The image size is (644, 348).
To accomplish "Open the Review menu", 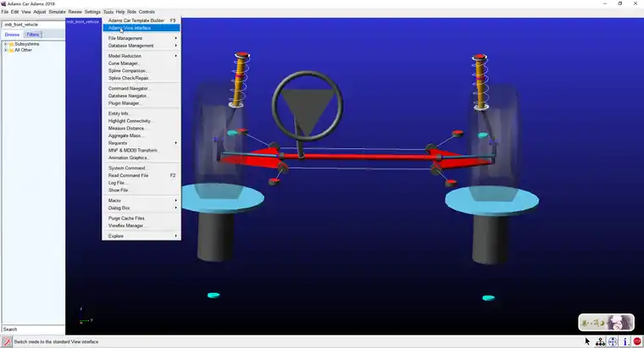I will (75, 12).
